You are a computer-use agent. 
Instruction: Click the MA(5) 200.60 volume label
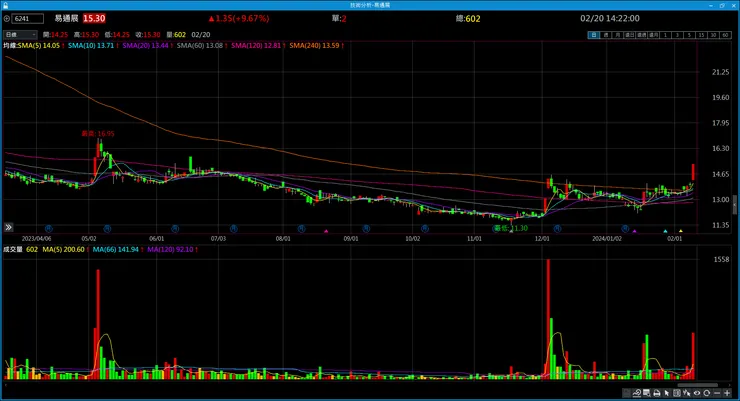pos(64,249)
